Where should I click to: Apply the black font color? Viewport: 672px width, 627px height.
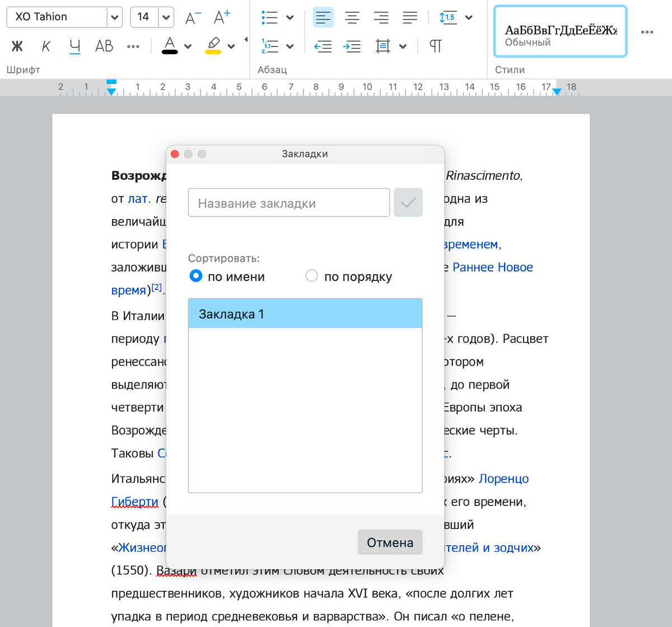(x=170, y=45)
